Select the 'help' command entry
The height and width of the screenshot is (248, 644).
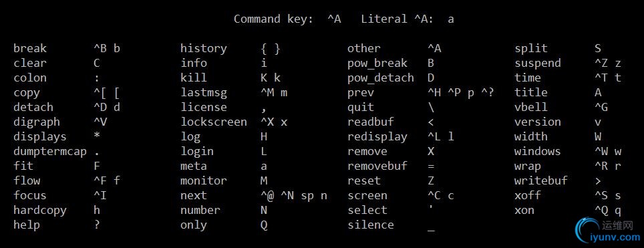tap(27, 225)
